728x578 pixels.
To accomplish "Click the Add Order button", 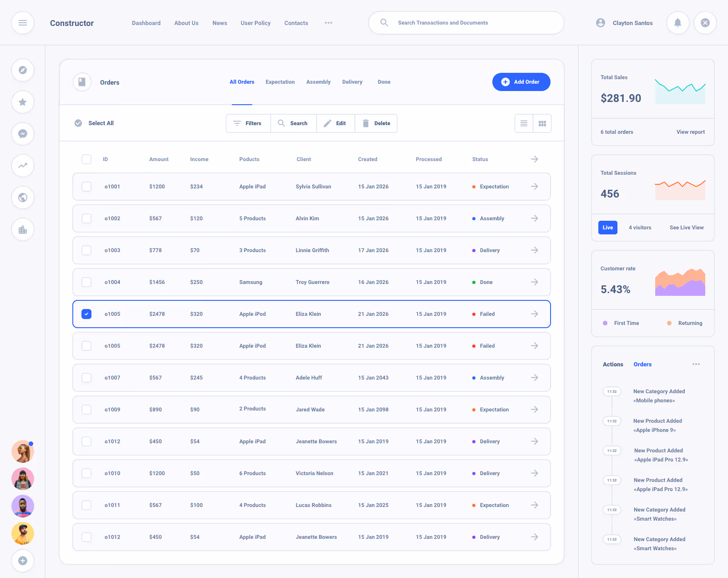I will pyautogui.click(x=521, y=82).
